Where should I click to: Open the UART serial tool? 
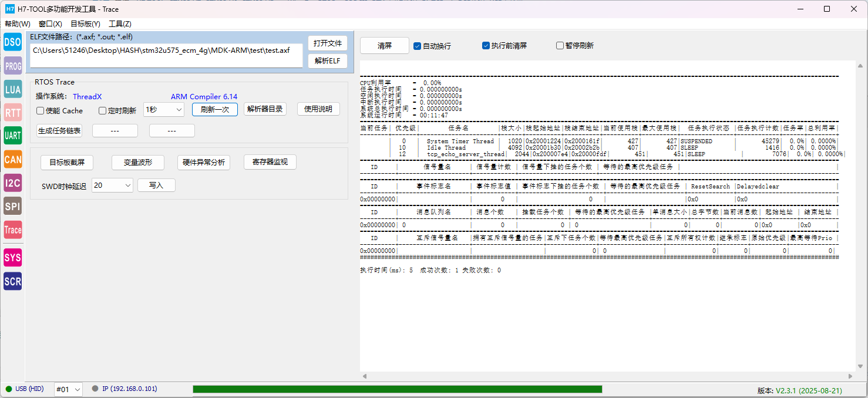tap(12, 136)
